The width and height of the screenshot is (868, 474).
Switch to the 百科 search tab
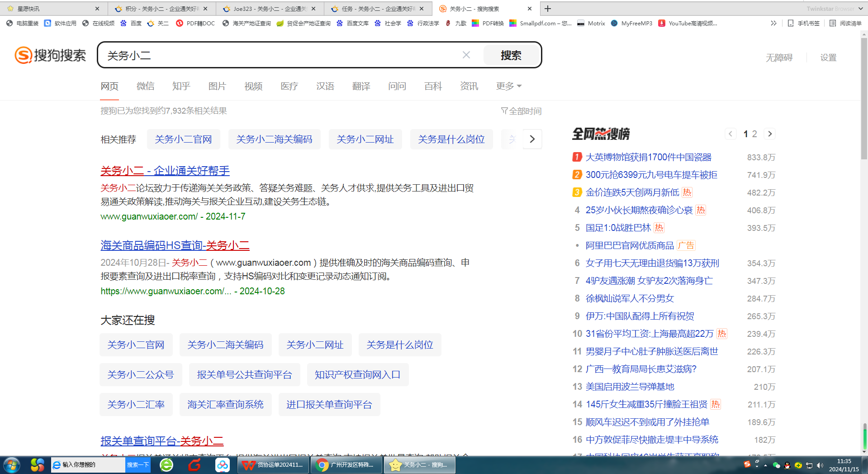pos(433,86)
